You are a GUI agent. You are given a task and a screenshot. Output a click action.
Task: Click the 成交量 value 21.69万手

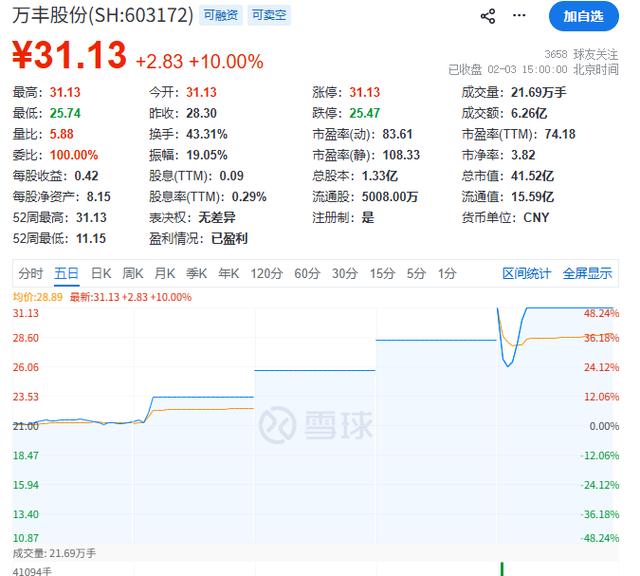[x=539, y=92]
